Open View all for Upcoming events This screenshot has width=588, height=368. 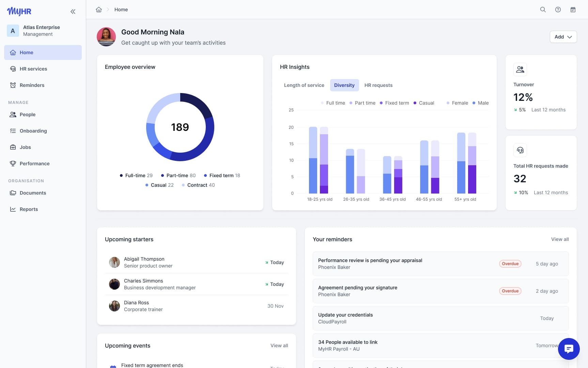pyautogui.click(x=279, y=346)
